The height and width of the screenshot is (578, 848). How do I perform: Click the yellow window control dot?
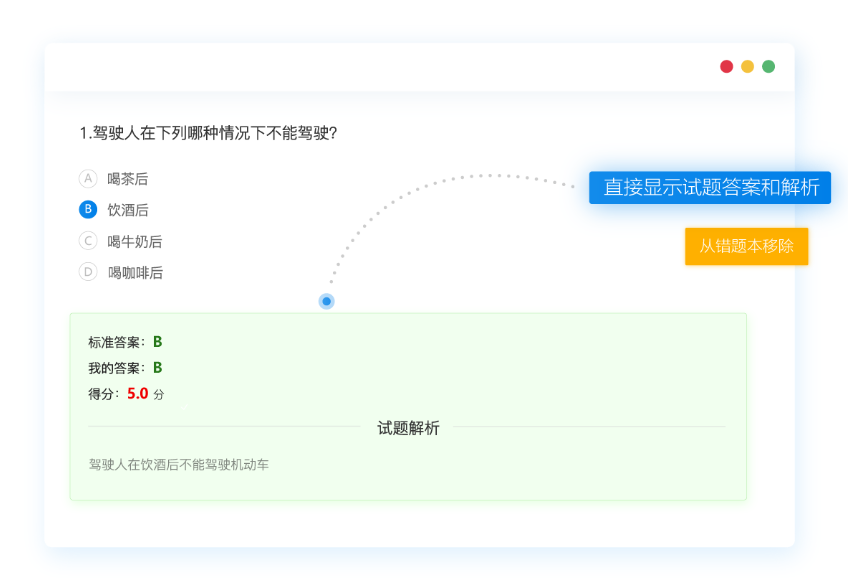pos(748,67)
